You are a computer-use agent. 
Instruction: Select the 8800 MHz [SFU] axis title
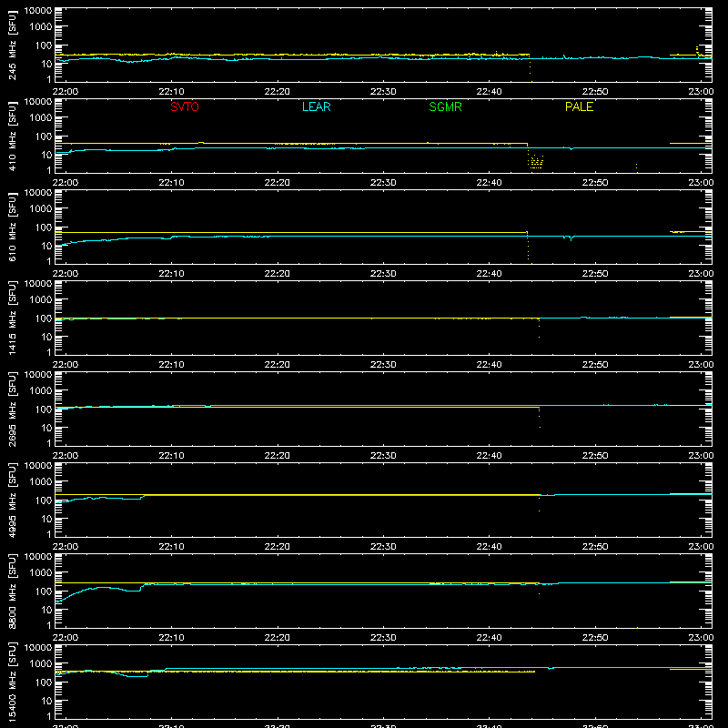pos(13,591)
